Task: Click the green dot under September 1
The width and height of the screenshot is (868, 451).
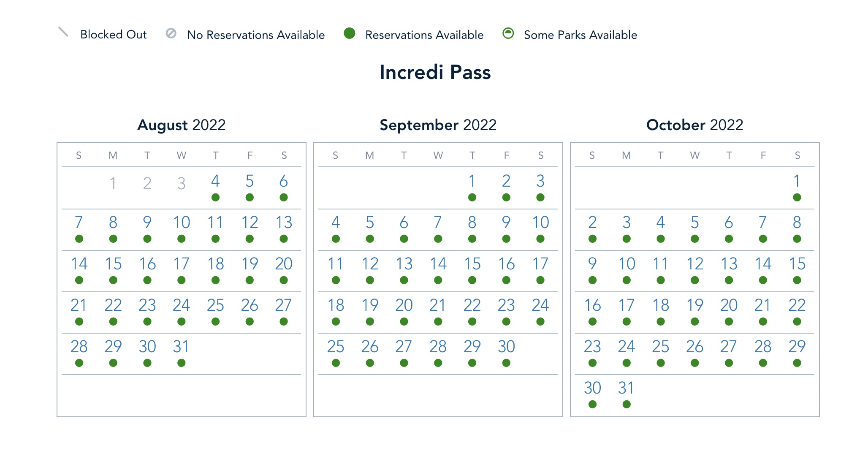Action: 472,197
